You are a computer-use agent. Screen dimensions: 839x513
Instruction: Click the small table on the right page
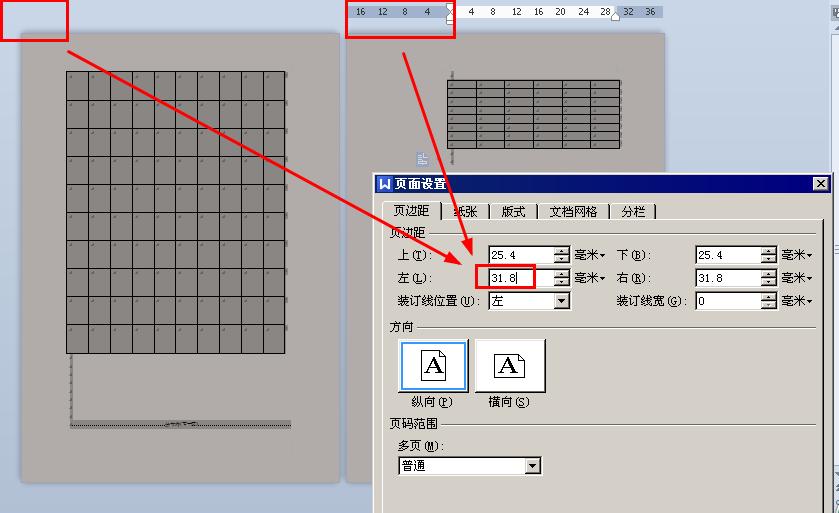coord(533,114)
